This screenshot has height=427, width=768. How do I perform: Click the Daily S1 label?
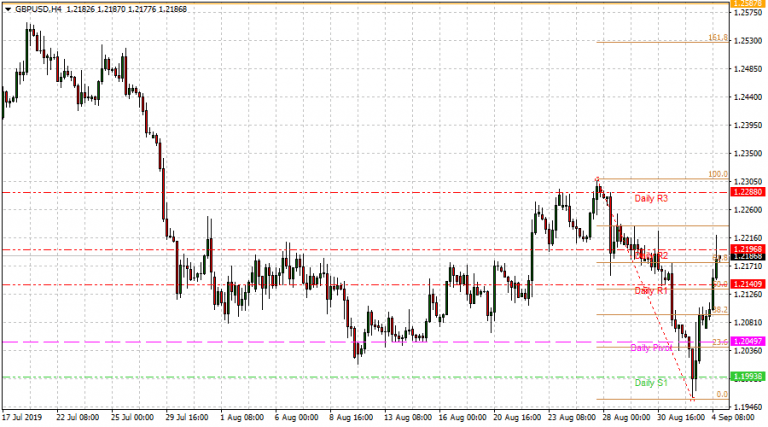coord(651,383)
